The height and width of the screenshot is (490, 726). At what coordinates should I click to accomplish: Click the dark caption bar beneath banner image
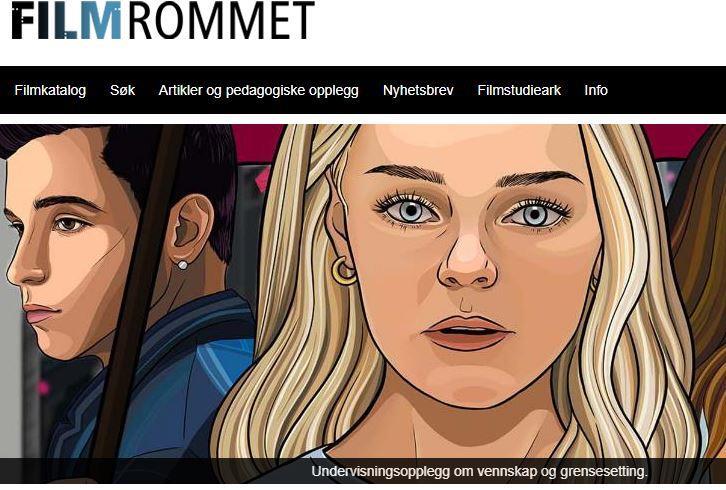363,471
